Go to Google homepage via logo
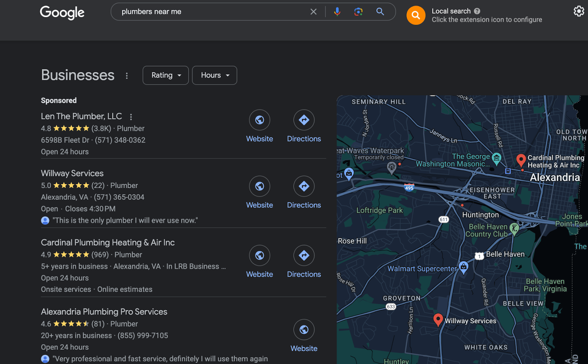Viewport: 588px width, 364px height. coord(62,12)
